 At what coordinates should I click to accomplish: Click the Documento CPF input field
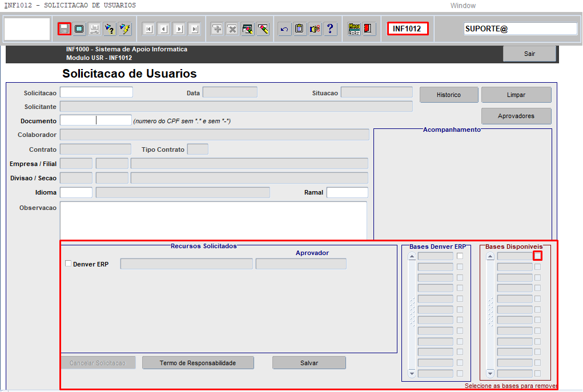tap(95, 120)
